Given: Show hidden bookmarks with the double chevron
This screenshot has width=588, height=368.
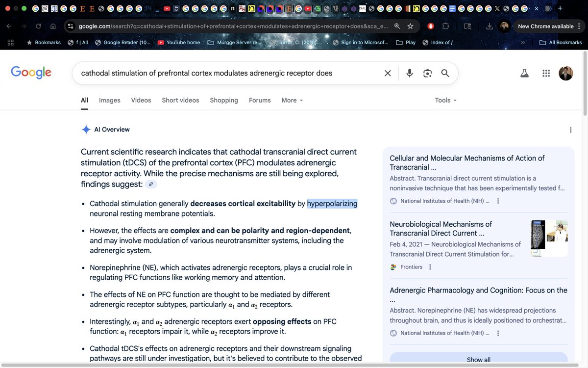Looking at the screenshot, I should [x=523, y=43].
